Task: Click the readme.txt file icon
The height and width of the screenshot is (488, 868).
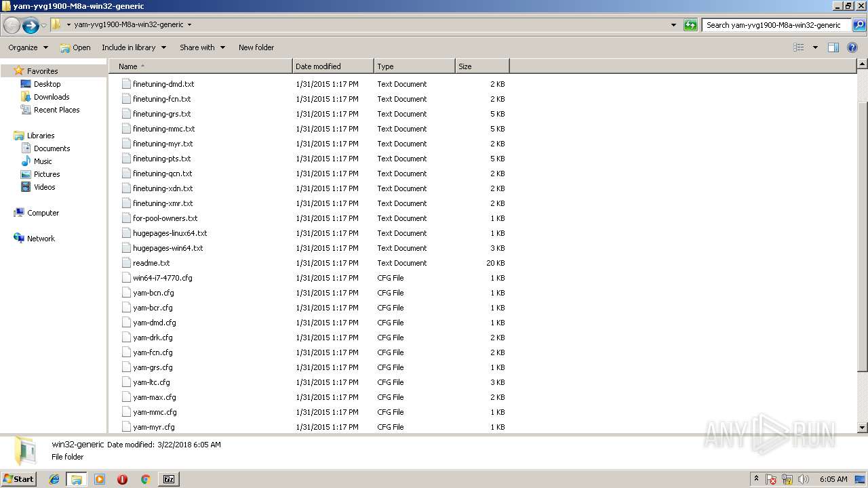Action: click(x=126, y=263)
